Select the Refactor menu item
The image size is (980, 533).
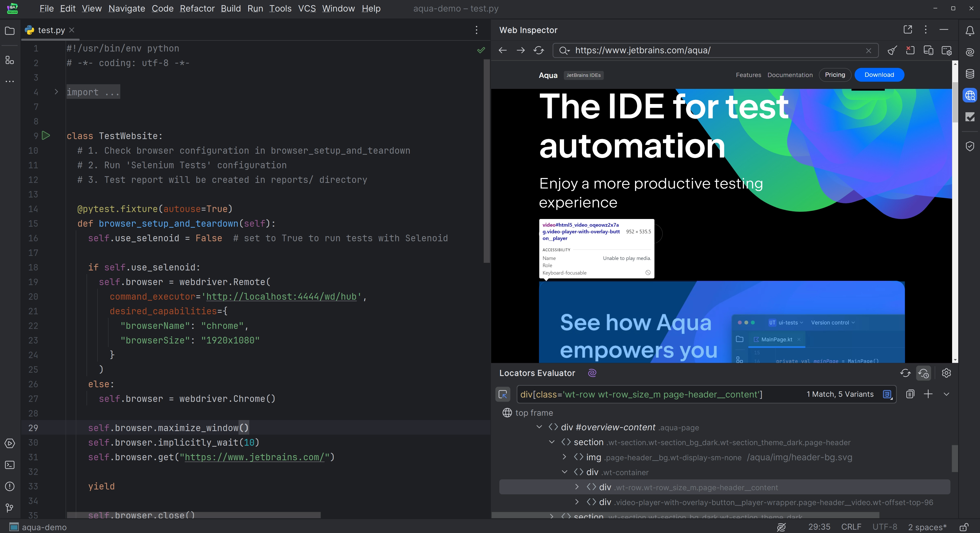point(197,8)
